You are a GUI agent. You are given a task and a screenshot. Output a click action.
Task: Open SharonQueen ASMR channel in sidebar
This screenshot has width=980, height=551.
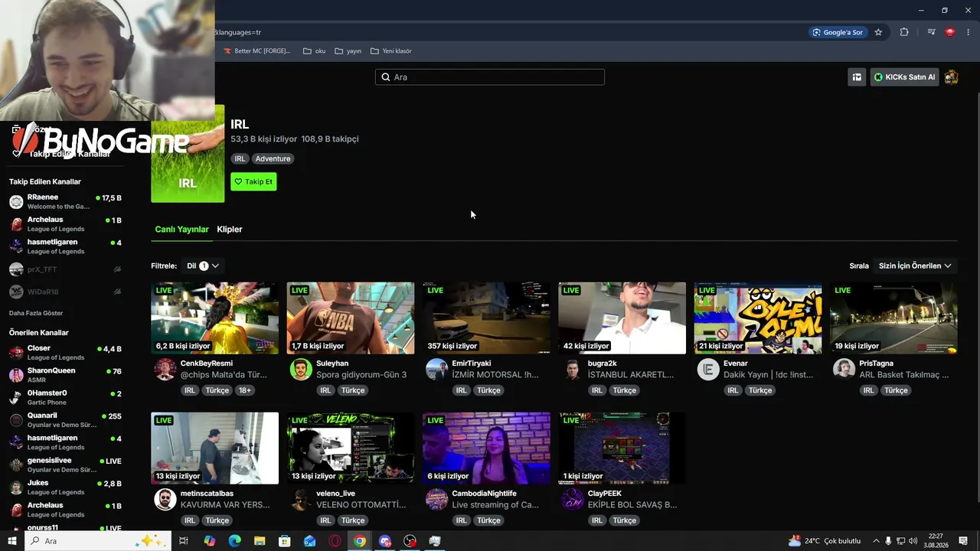click(65, 375)
